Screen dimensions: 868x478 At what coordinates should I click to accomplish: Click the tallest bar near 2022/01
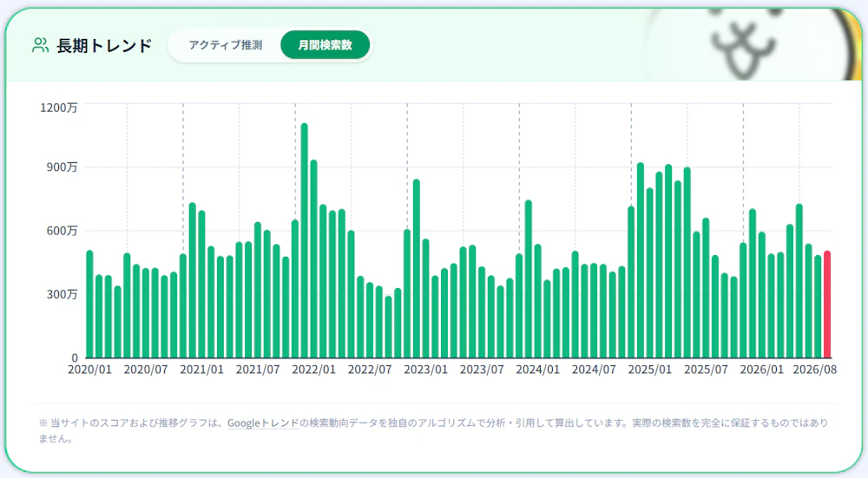(304, 240)
